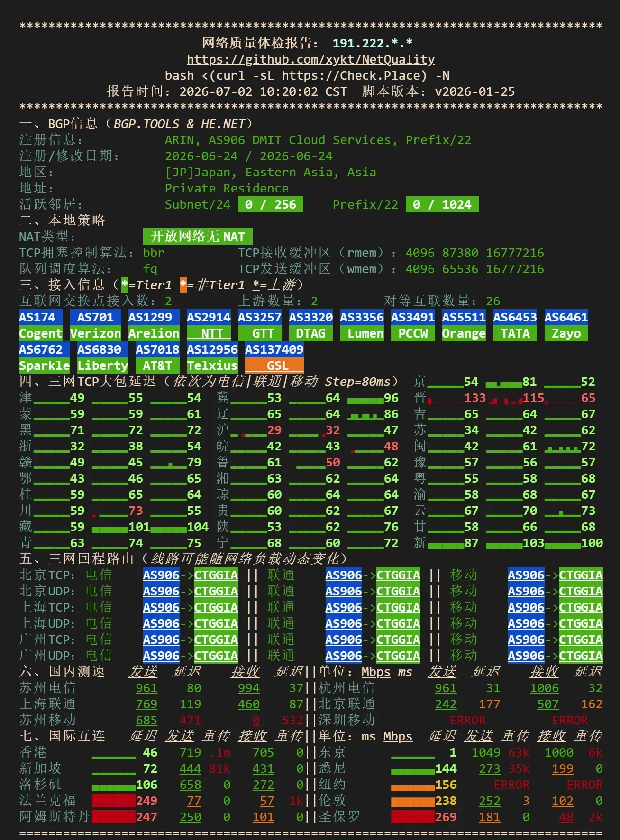Viewport: 620px width, 840px height.
Task: Click the AS137409 GSL orange badge
Action: point(274,357)
